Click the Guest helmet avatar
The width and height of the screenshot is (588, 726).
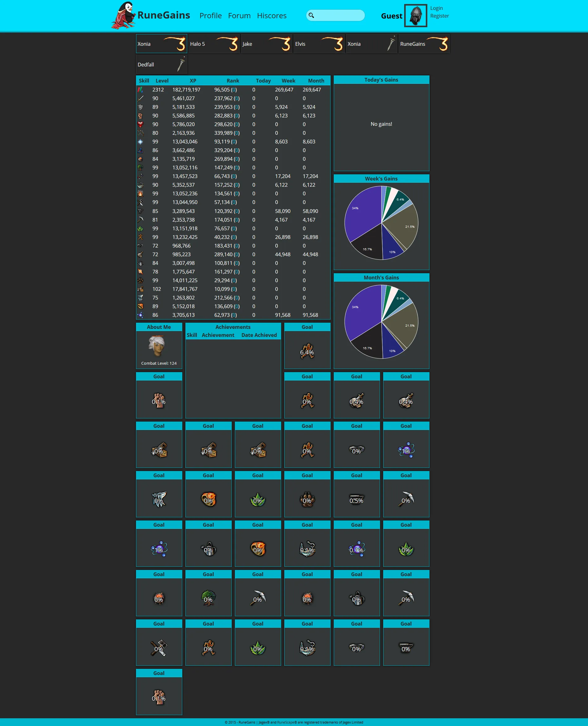coord(415,15)
